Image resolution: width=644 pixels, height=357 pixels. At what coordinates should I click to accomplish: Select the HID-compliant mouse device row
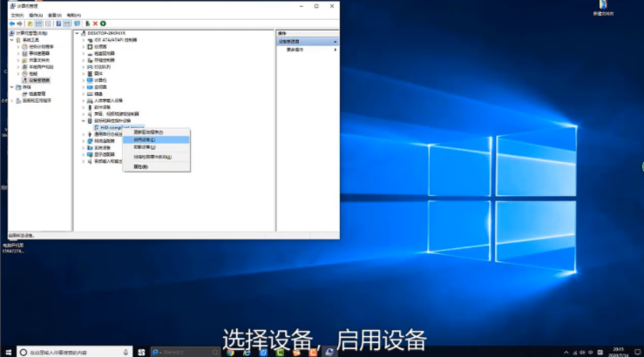click(x=119, y=128)
